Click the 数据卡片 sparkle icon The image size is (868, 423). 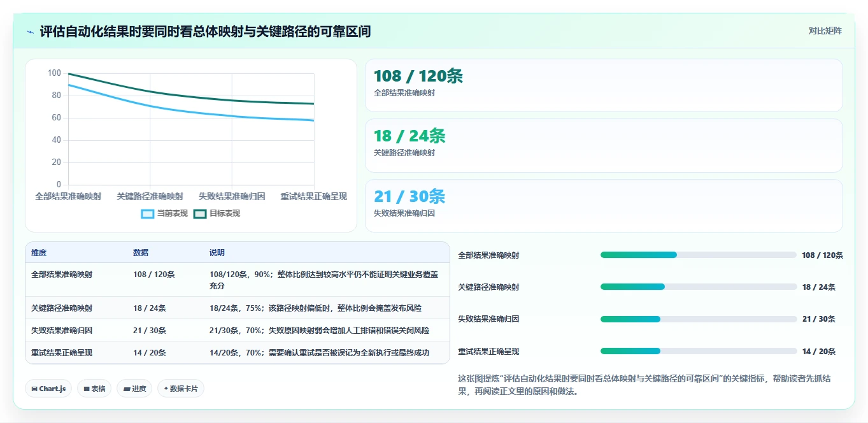pyautogui.click(x=166, y=389)
